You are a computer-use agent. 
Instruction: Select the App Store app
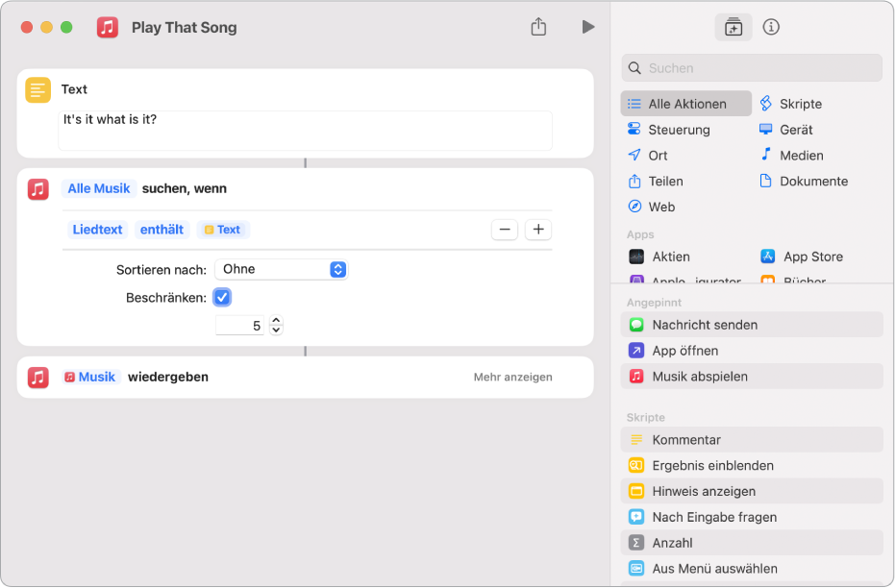pos(802,257)
